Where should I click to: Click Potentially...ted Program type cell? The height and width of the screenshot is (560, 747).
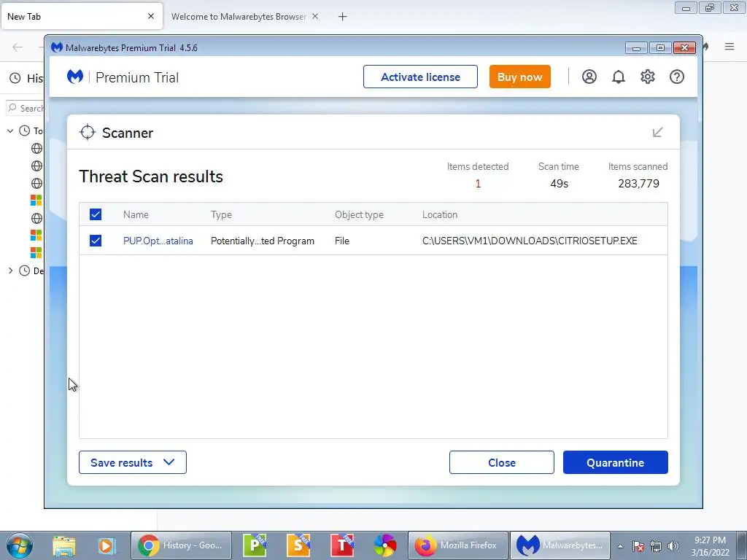point(263,241)
